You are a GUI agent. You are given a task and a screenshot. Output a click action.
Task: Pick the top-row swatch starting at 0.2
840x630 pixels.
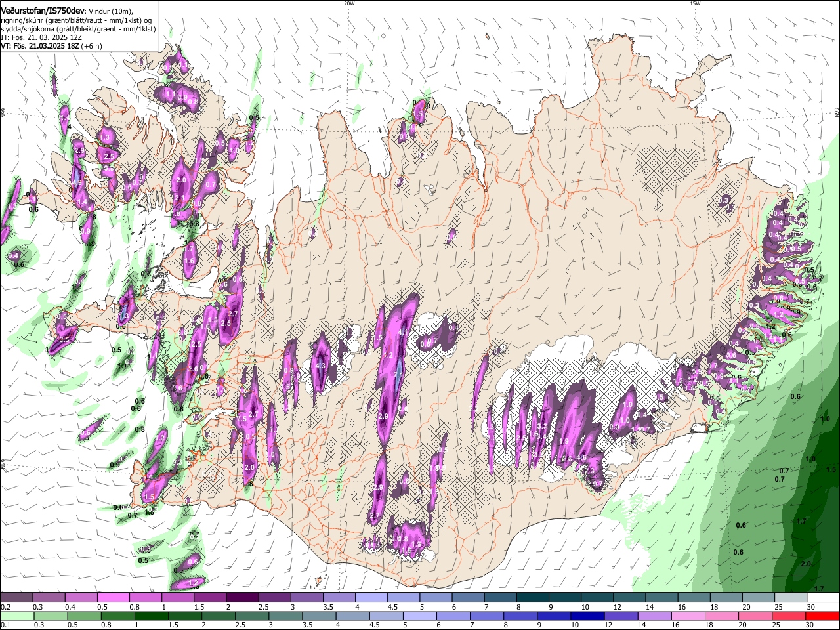(x=16, y=598)
